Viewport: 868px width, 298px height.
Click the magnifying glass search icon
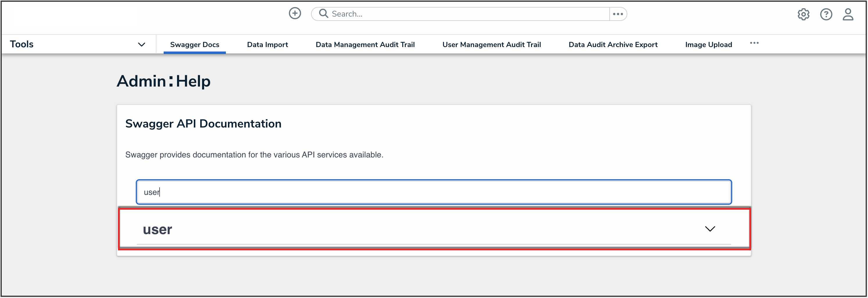[x=323, y=13]
